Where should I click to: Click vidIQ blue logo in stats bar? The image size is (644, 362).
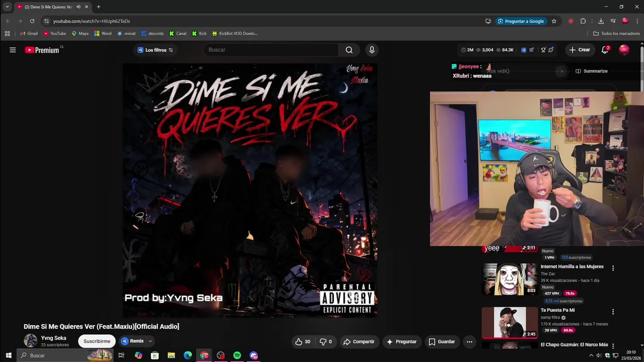point(524,50)
